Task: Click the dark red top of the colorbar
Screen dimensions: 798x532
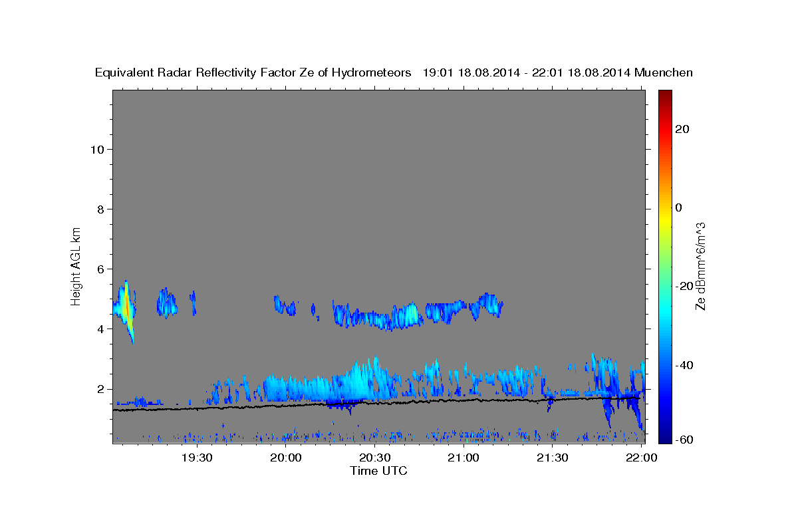Action: (664, 95)
